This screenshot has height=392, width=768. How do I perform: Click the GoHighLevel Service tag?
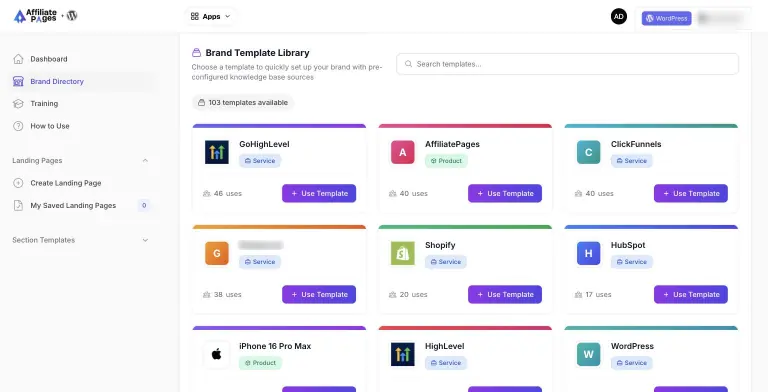[260, 161]
